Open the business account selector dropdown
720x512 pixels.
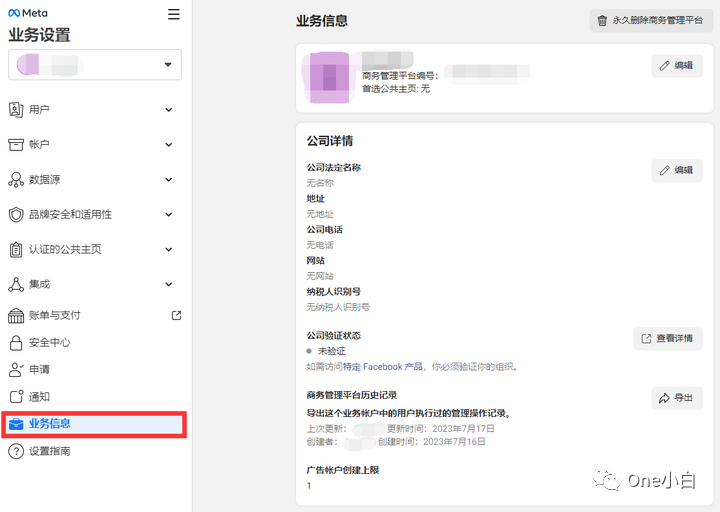coord(95,65)
